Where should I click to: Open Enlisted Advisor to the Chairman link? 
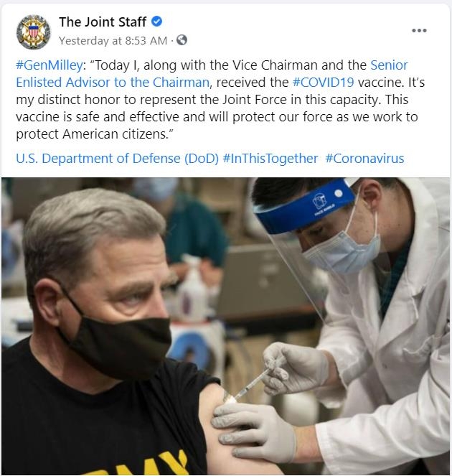point(113,83)
